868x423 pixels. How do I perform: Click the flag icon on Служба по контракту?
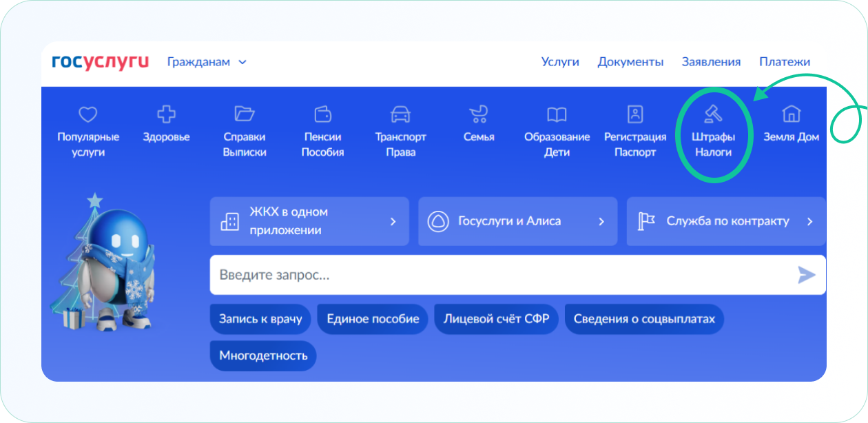646,221
